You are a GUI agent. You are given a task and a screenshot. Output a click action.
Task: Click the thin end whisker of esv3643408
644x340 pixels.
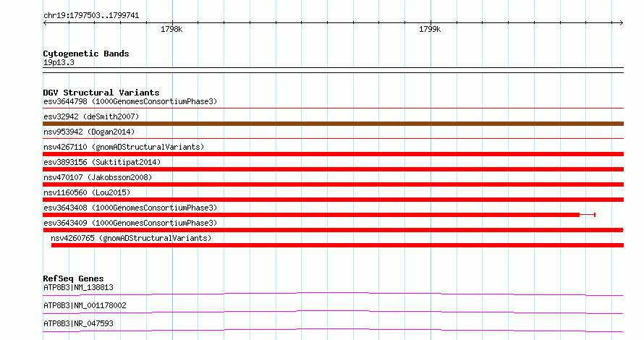coord(588,215)
